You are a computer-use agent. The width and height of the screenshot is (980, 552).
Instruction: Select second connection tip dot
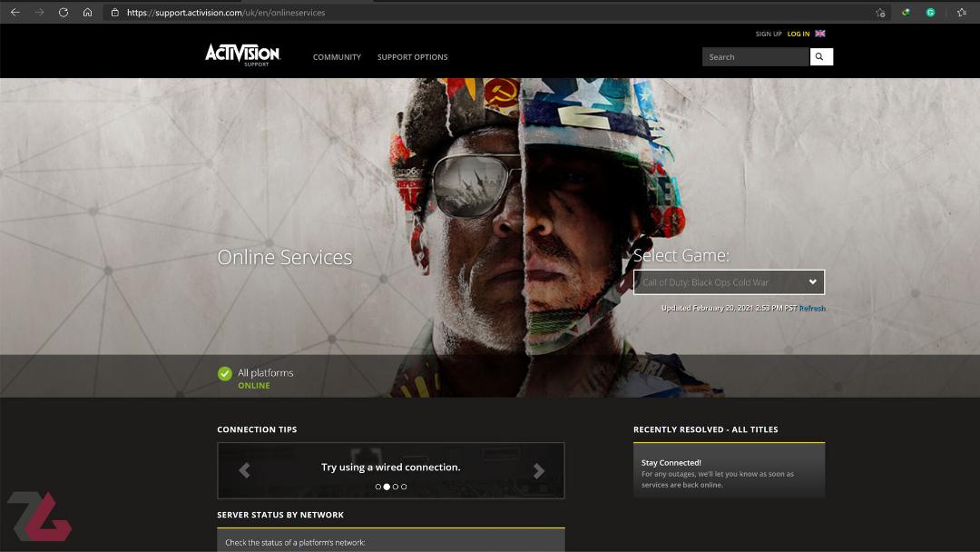tap(387, 487)
